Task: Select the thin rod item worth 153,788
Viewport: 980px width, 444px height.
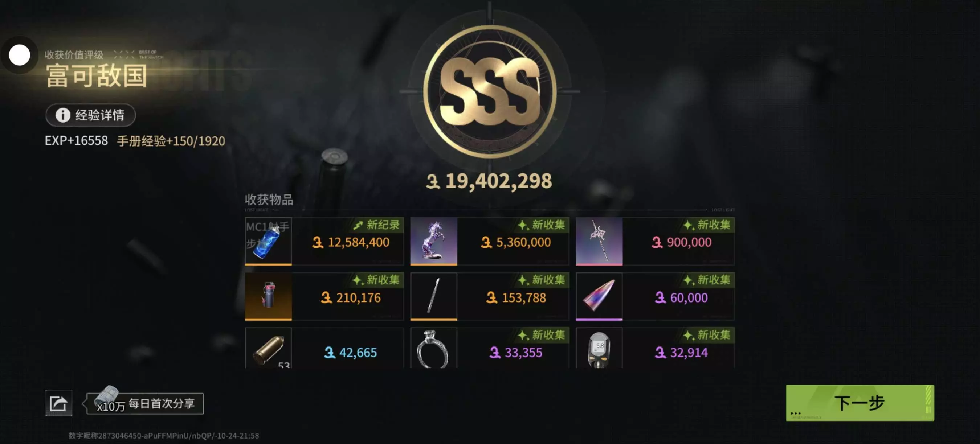Action: click(434, 296)
